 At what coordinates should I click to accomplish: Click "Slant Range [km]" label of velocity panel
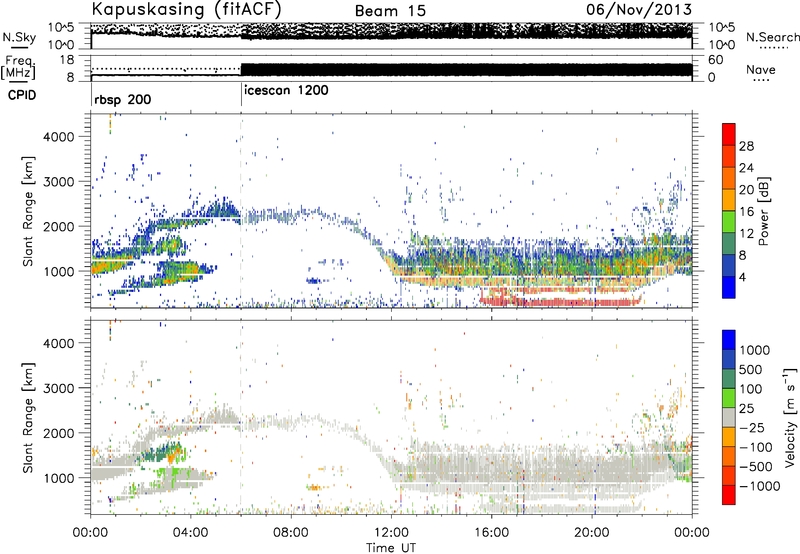coord(28,417)
